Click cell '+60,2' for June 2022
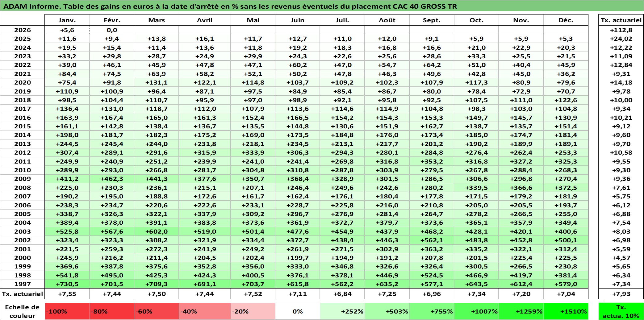Screen dimensions: 644x320 297,65
